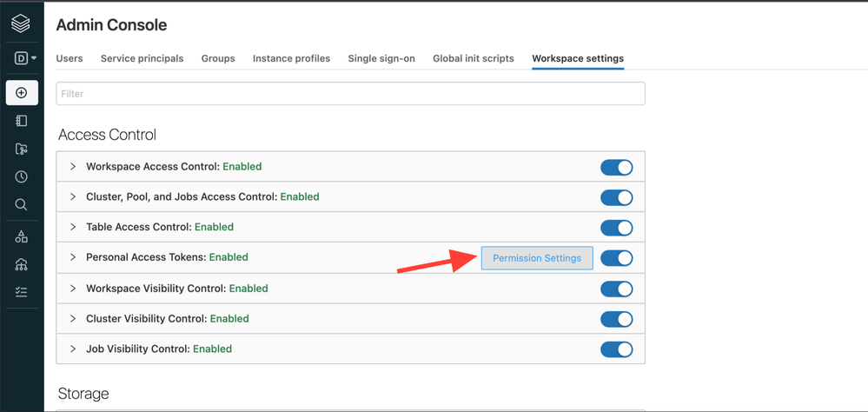Click the Permission Settings button
The width and height of the screenshot is (868, 412).
[537, 258]
